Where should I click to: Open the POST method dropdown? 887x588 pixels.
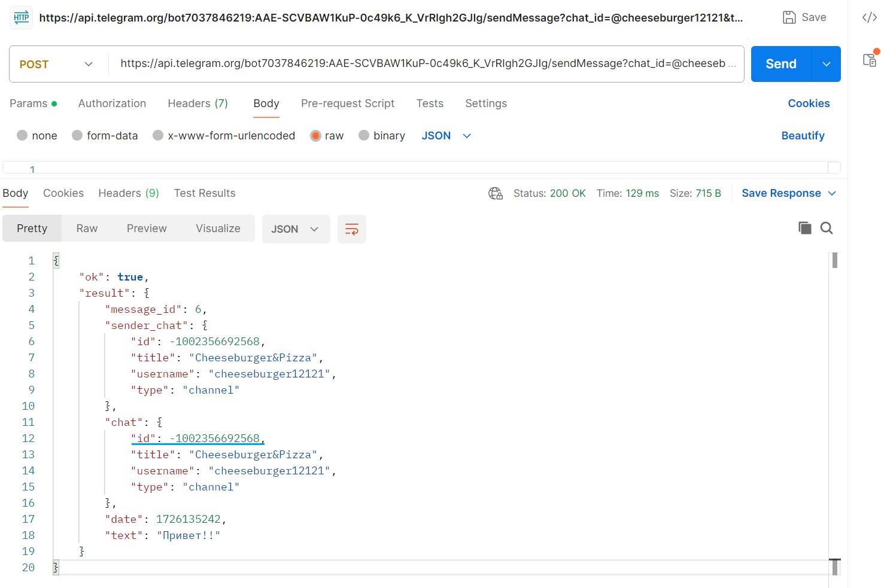58,64
